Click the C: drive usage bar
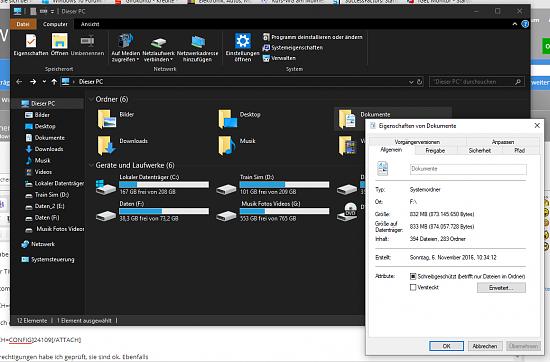550x362 pixels. pyautogui.click(x=164, y=185)
